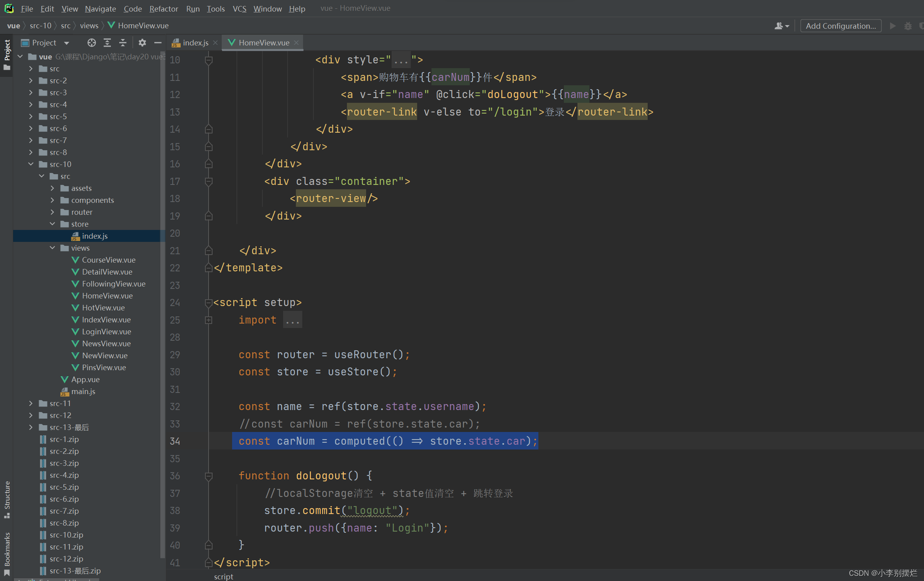Toggle fold marker at line 10
Viewport: 924px width, 581px height.
click(x=209, y=60)
